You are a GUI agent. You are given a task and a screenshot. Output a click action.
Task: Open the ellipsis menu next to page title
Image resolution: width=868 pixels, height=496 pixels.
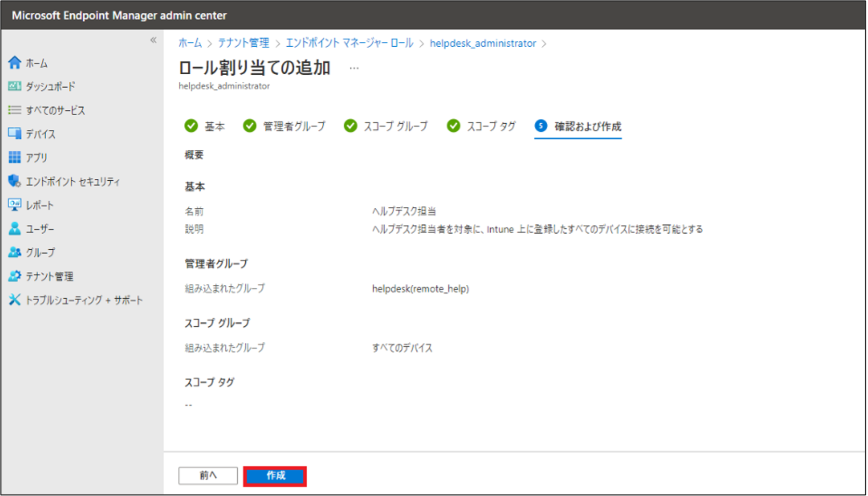point(354,68)
